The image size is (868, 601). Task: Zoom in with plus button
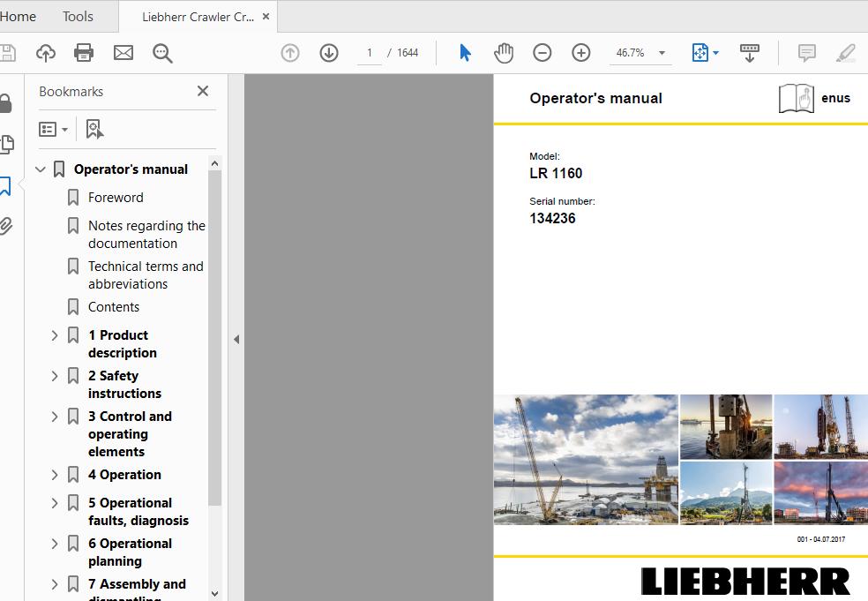[580, 53]
